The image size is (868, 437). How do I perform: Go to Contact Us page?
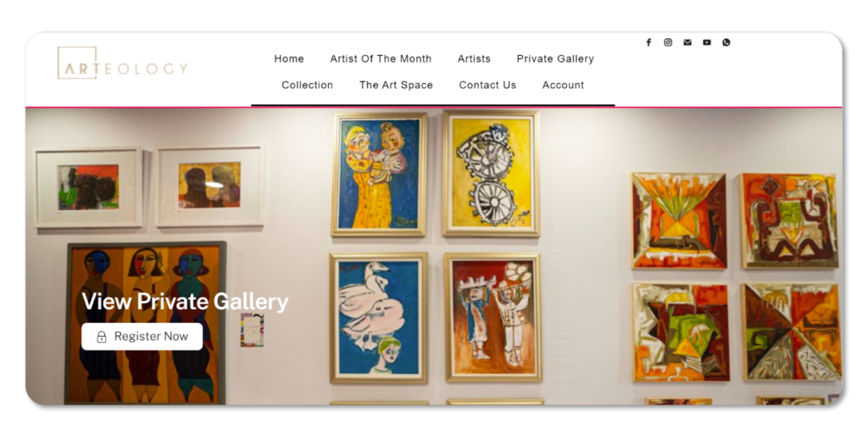pos(487,86)
